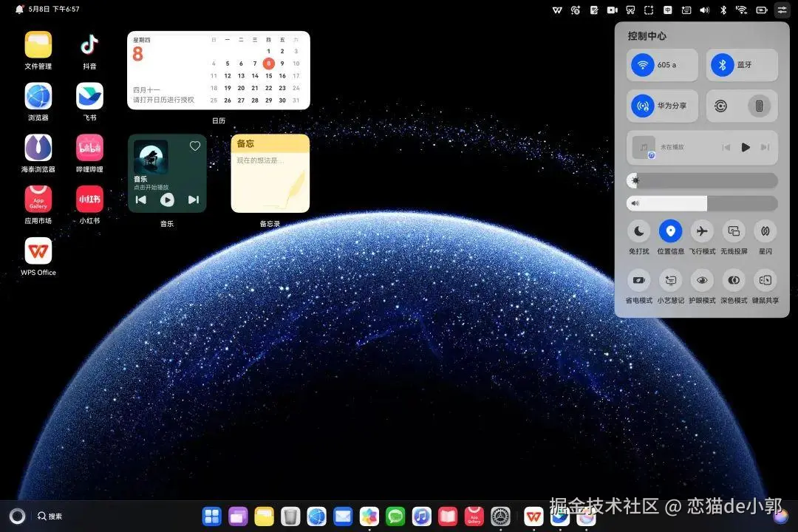Turn on 无线投屏 wireless projection

[x=734, y=231]
